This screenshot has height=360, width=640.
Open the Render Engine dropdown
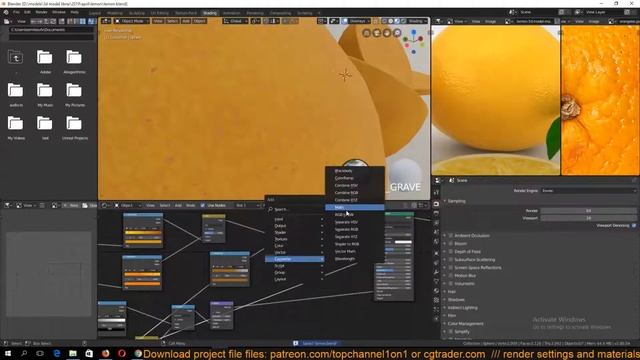(x=588, y=191)
